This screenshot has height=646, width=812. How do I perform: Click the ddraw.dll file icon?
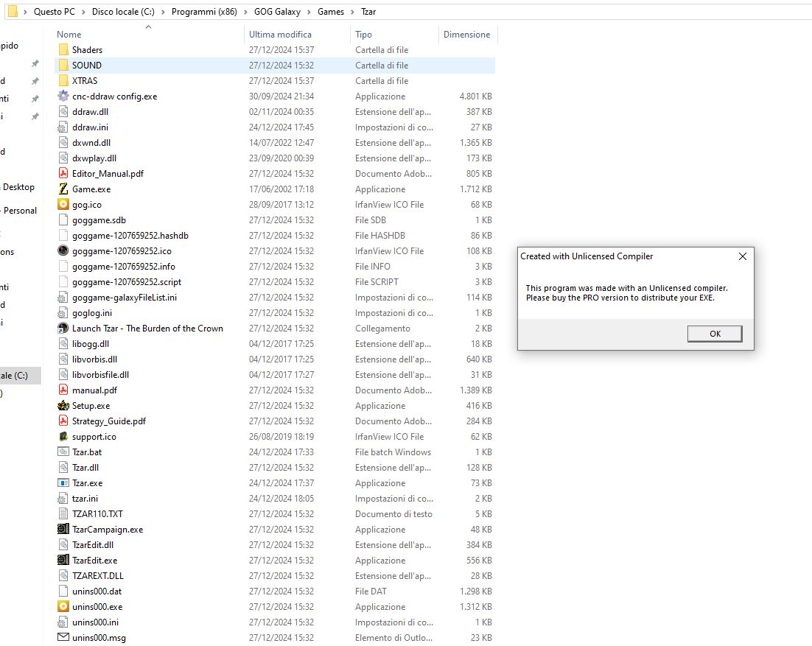63,112
